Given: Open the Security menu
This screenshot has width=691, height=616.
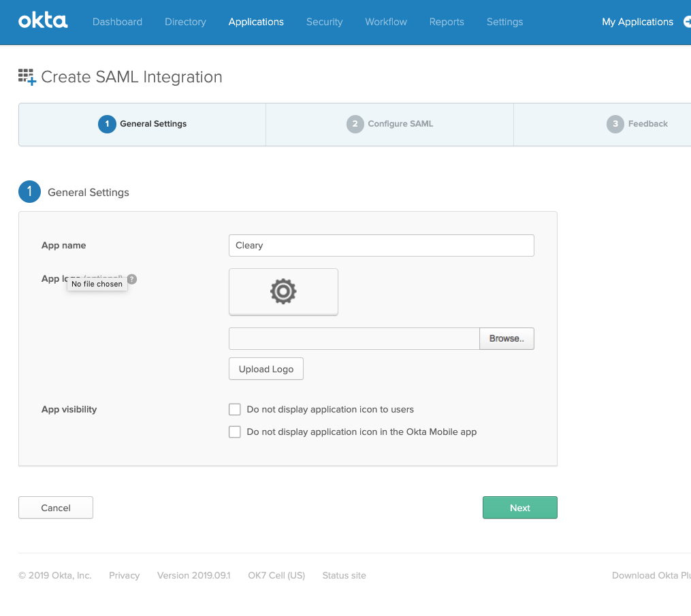Looking at the screenshot, I should (x=324, y=22).
